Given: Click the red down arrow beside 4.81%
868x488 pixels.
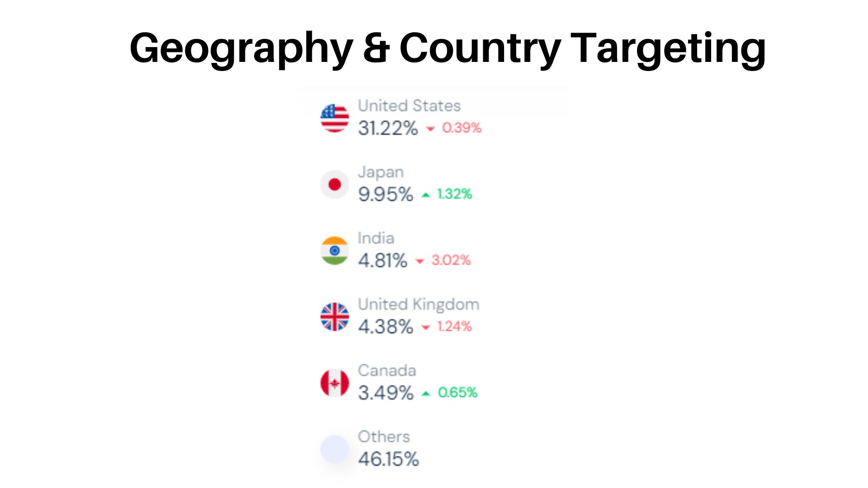Looking at the screenshot, I should click(420, 261).
